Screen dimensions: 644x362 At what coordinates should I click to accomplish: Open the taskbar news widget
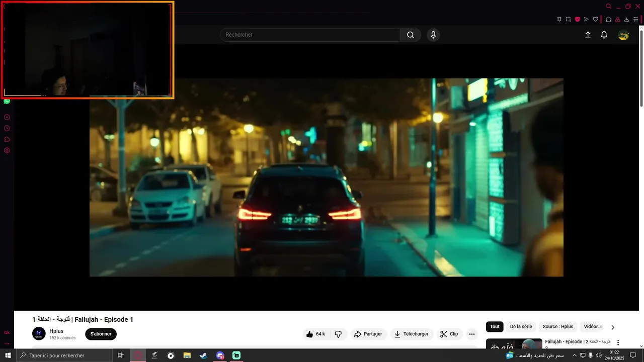[535, 355]
